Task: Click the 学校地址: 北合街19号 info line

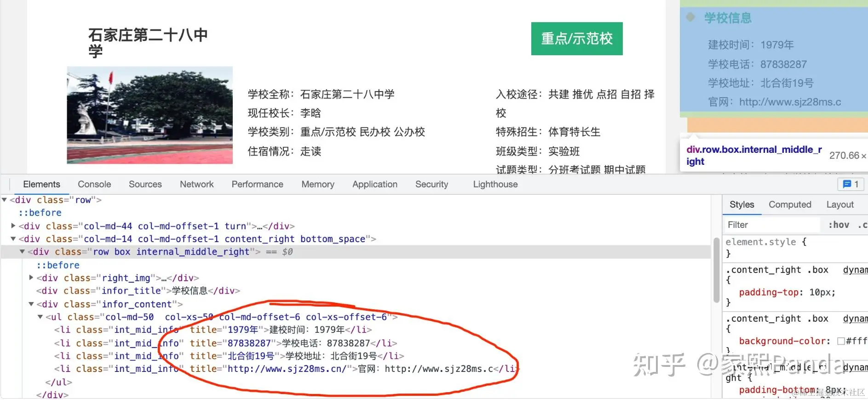Action: pyautogui.click(x=761, y=83)
